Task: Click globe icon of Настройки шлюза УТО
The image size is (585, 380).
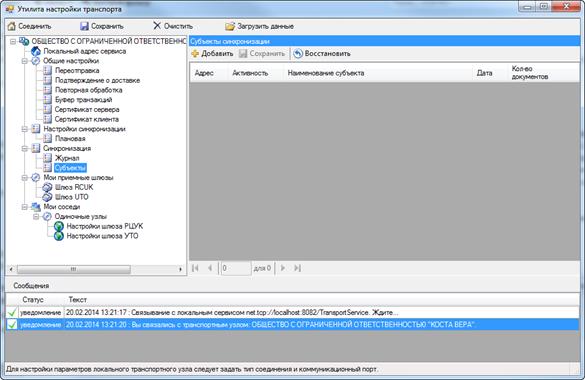Action: click(59, 236)
